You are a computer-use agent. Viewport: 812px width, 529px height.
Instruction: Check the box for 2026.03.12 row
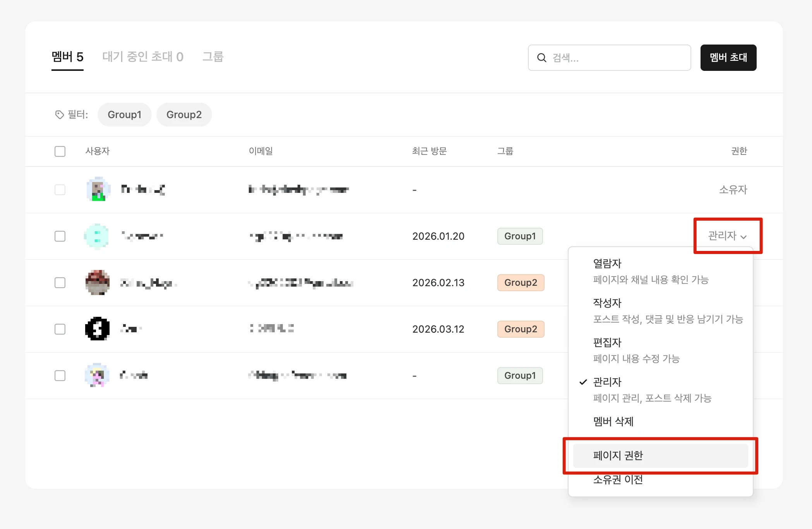click(x=60, y=329)
